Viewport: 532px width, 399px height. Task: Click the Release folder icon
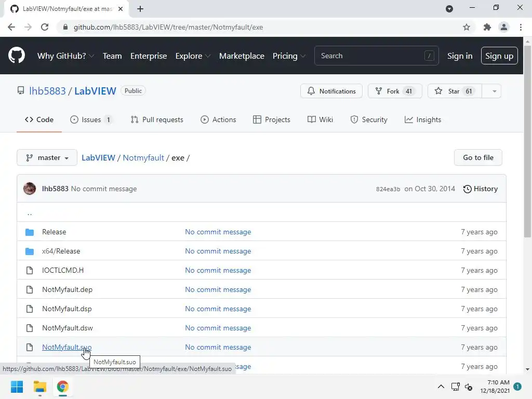(x=30, y=232)
